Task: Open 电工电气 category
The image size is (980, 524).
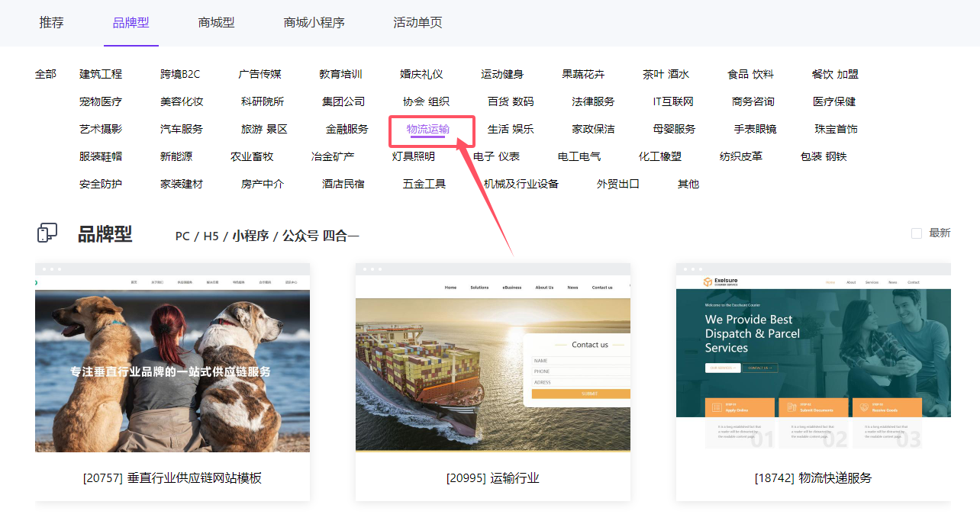Action: (x=579, y=156)
